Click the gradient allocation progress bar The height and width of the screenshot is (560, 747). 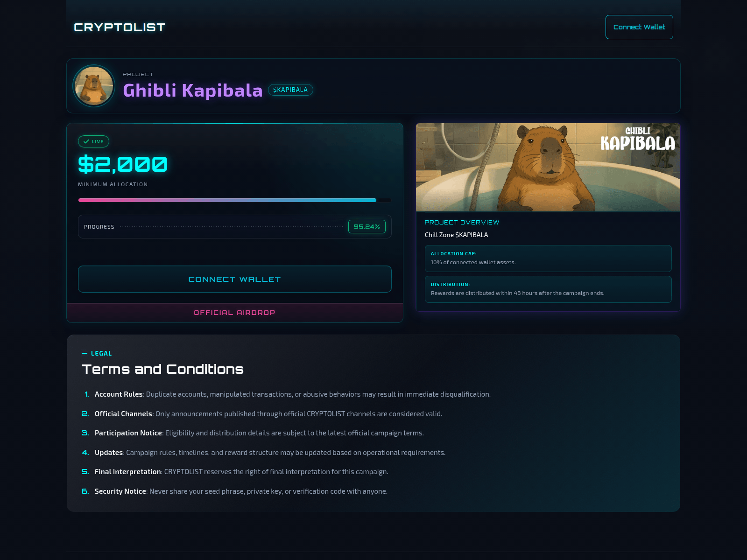pyautogui.click(x=234, y=200)
